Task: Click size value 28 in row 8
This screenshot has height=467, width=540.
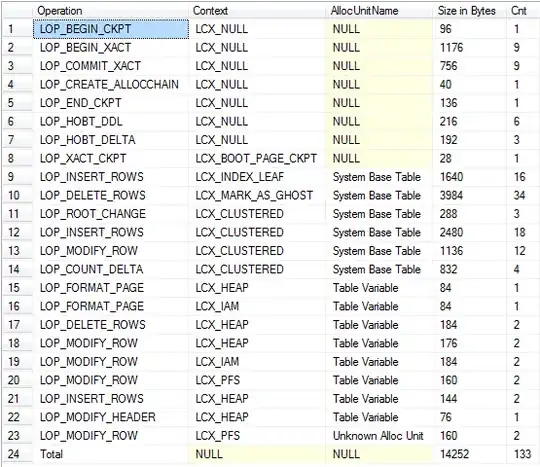Action: tap(445, 158)
